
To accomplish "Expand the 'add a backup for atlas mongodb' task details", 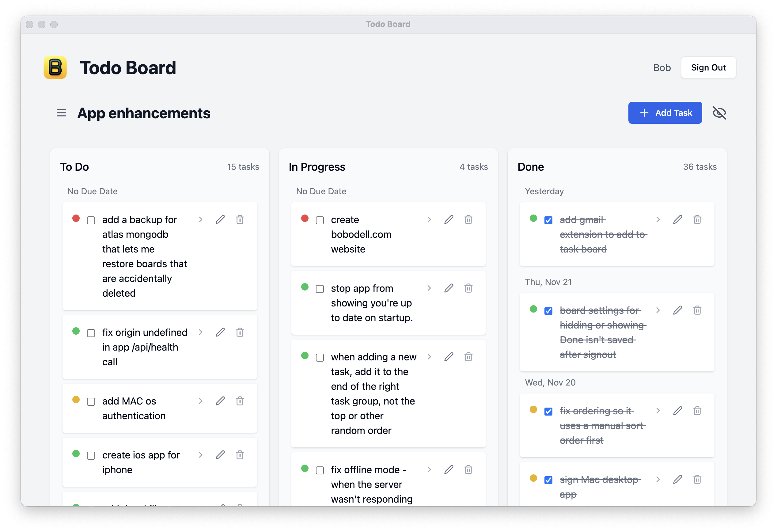I will 203,218.
